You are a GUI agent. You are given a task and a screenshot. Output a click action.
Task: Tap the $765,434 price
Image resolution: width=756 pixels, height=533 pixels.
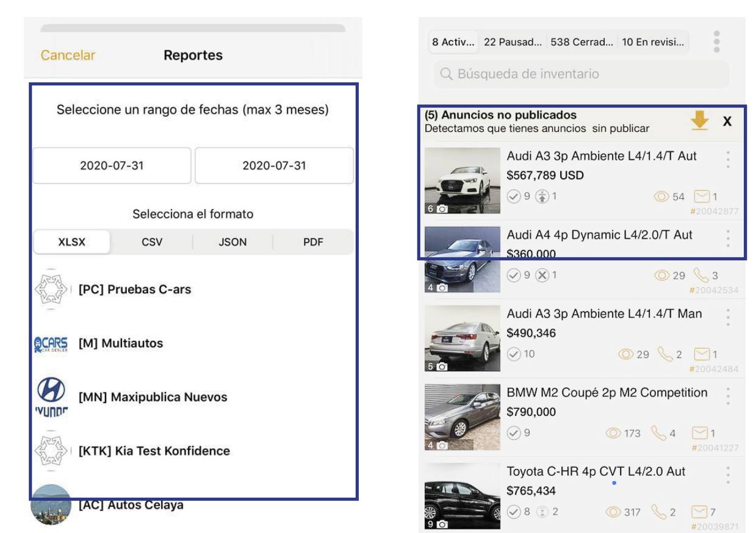click(x=531, y=491)
